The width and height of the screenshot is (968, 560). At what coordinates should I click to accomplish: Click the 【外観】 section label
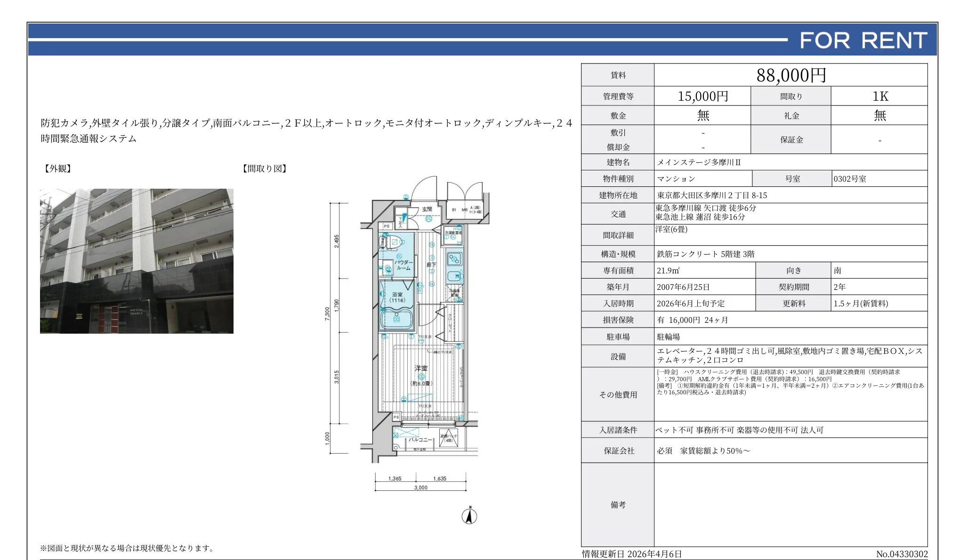tap(57, 168)
